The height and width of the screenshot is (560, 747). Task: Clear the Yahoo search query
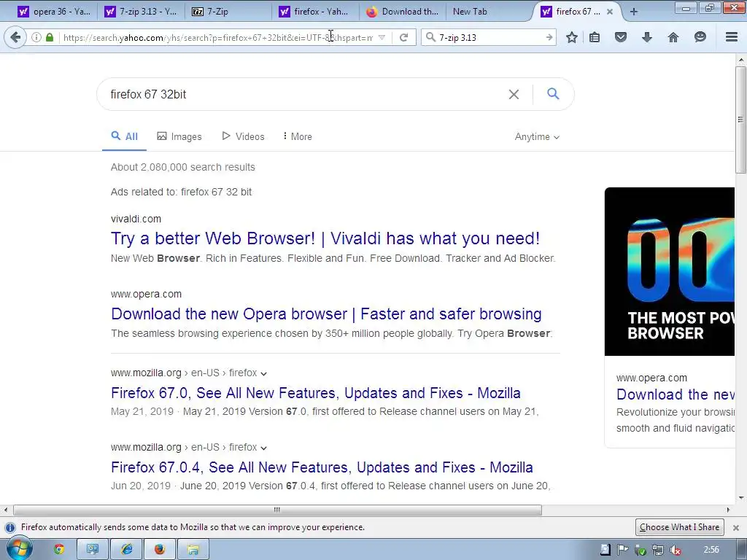[x=514, y=94]
